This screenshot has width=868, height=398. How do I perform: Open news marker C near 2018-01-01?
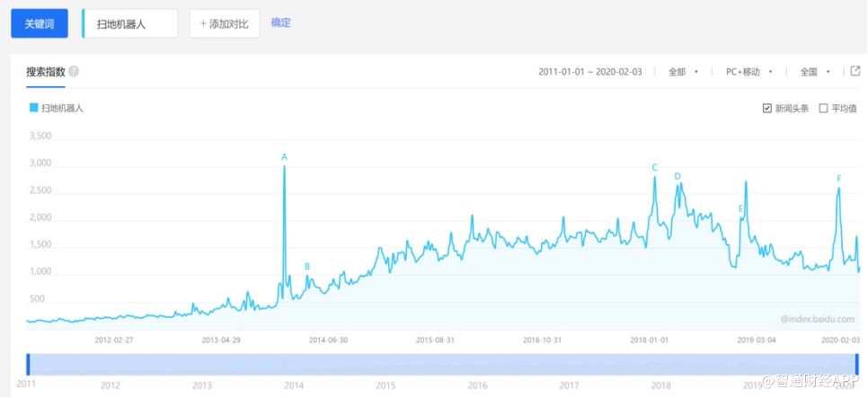click(654, 167)
